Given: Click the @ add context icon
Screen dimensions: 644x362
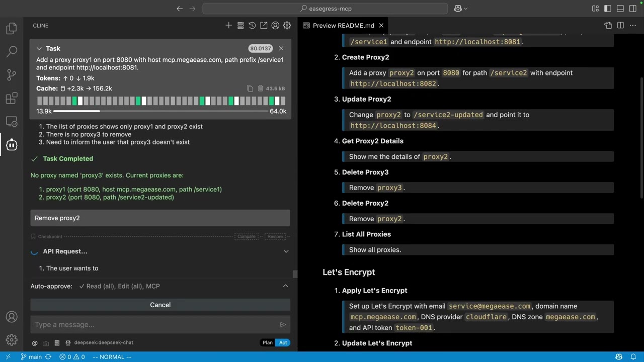Looking at the screenshot, I should coord(35,343).
